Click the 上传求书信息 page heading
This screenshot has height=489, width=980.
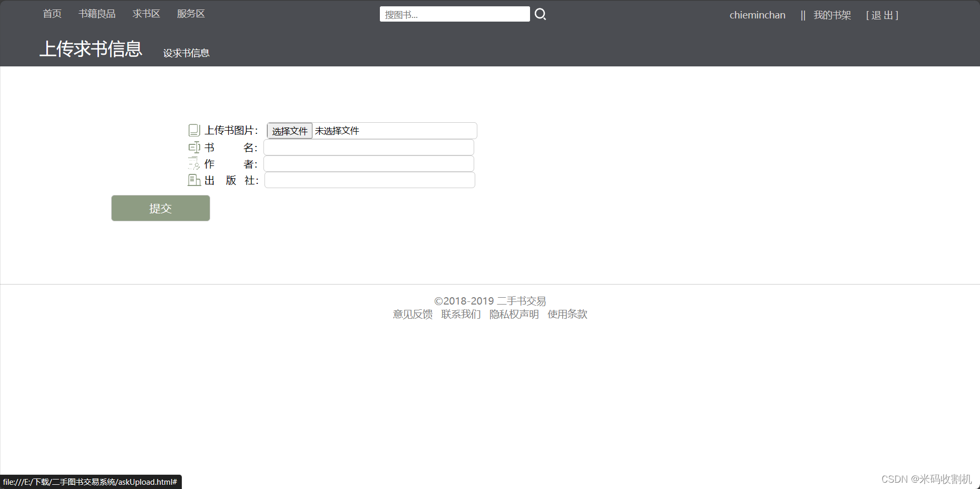(91, 48)
